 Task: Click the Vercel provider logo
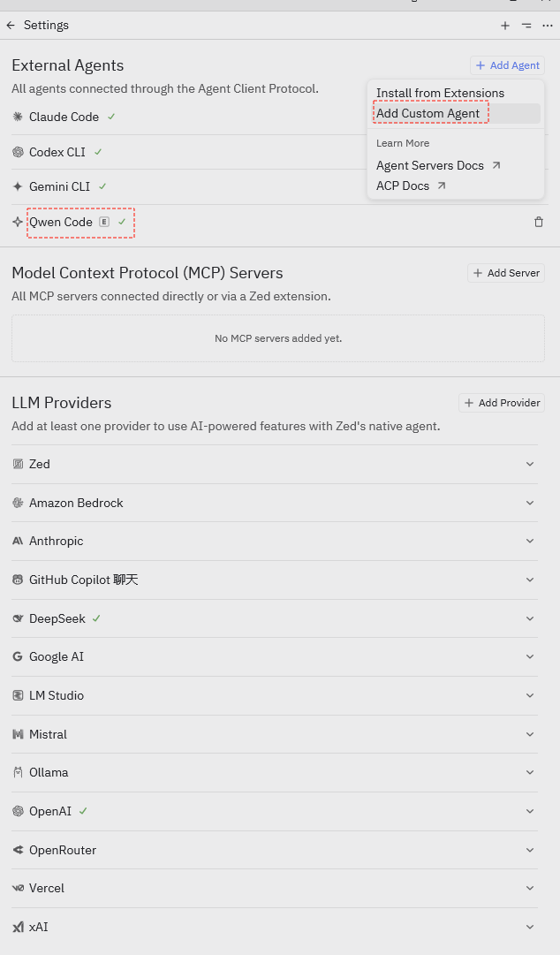click(18, 889)
